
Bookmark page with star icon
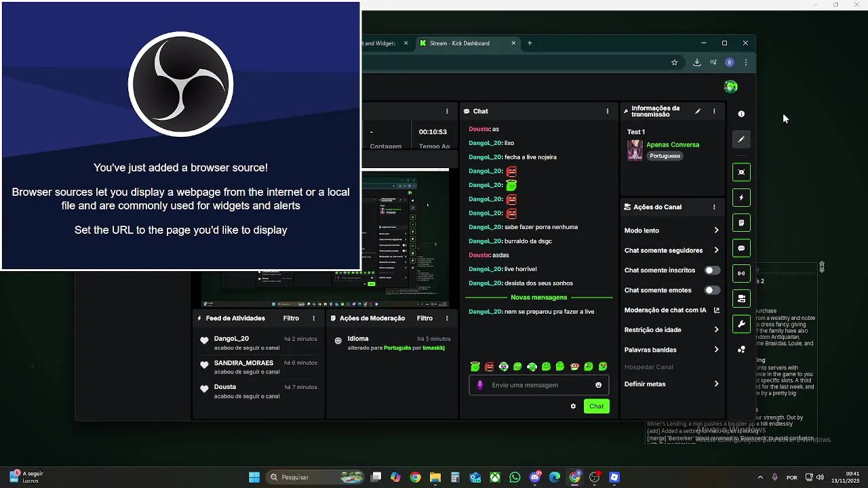tap(675, 62)
